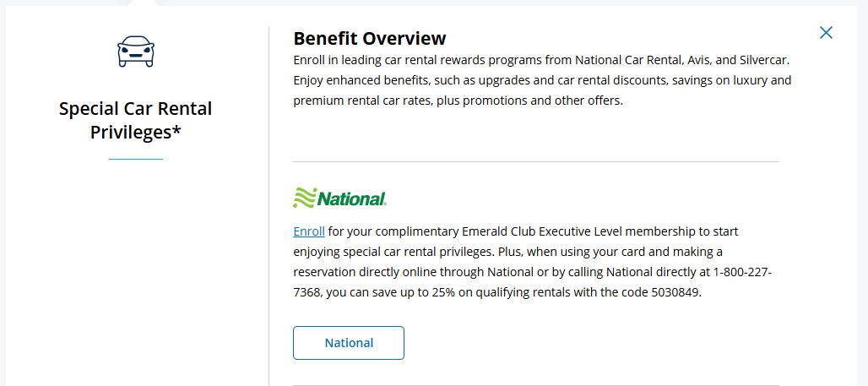Viewport: 868px width, 386px height.
Task: Click the blue underline beneath the title
Action: coord(135,159)
